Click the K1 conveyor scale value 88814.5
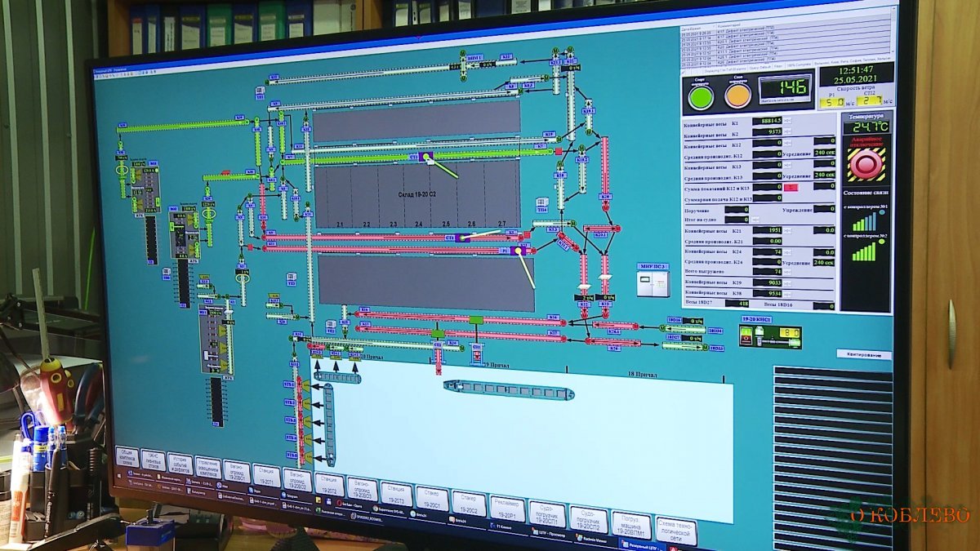Viewport: 980px width, 551px height. click(x=767, y=121)
